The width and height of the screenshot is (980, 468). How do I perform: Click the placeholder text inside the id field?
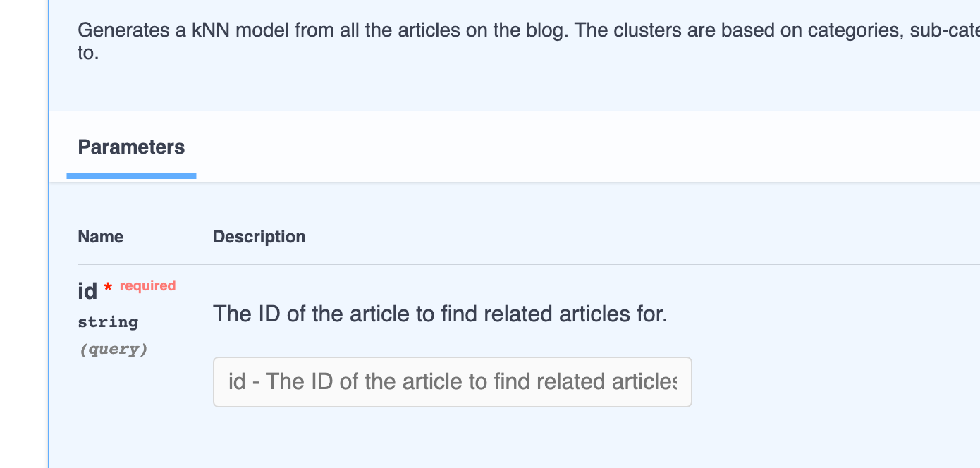tap(452, 382)
